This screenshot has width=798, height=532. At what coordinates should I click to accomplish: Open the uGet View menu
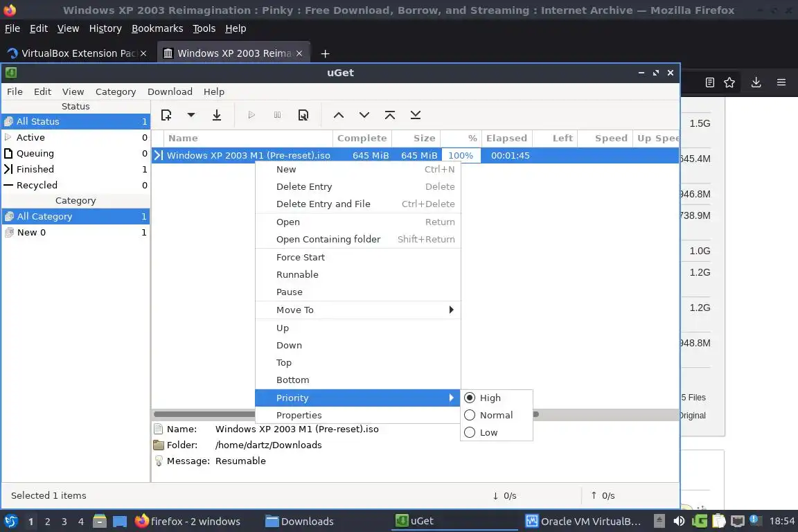[x=73, y=91]
